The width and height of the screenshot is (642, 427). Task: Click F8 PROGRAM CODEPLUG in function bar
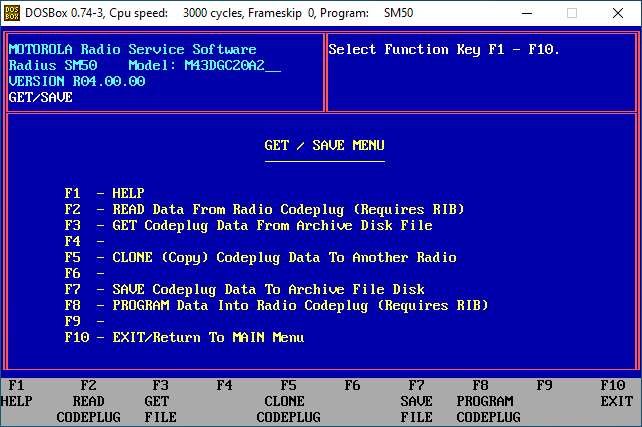488,401
